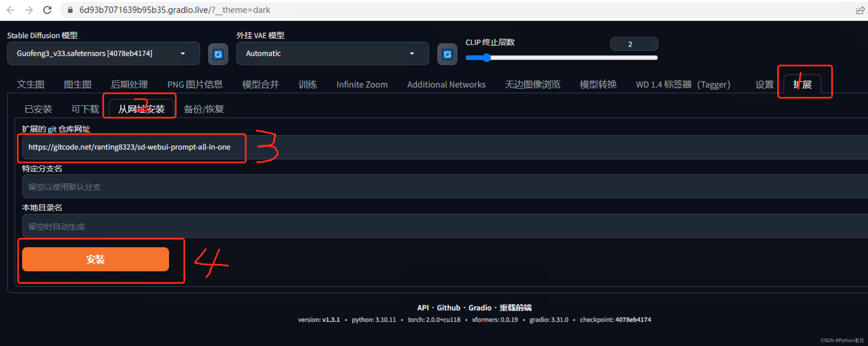Open the Github footer link
The height and width of the screenshot is (346, 868).
tap(449, 308)
